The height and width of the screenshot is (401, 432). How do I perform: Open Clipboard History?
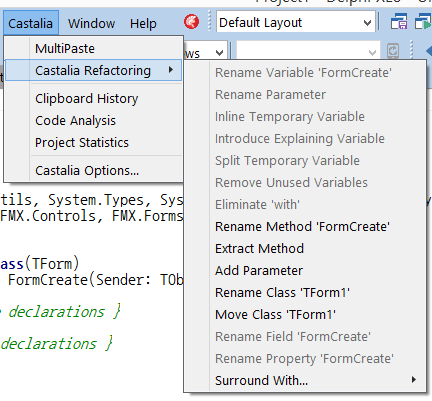[93, 99]
